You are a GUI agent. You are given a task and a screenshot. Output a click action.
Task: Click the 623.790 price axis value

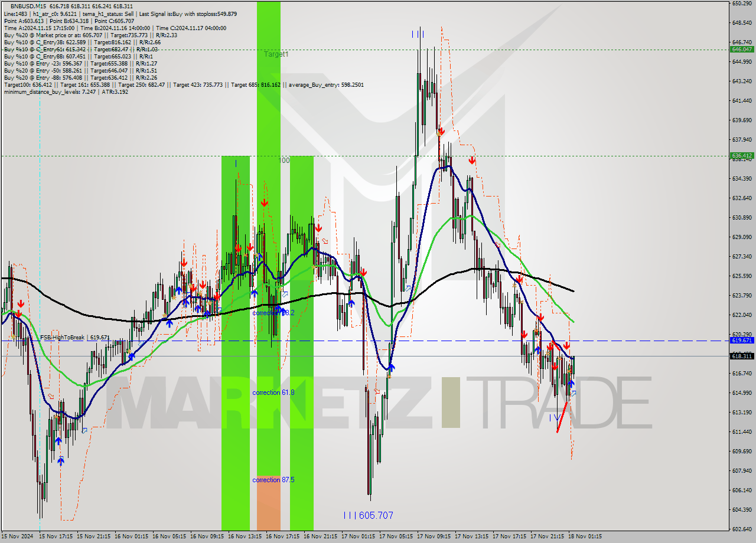741,295
